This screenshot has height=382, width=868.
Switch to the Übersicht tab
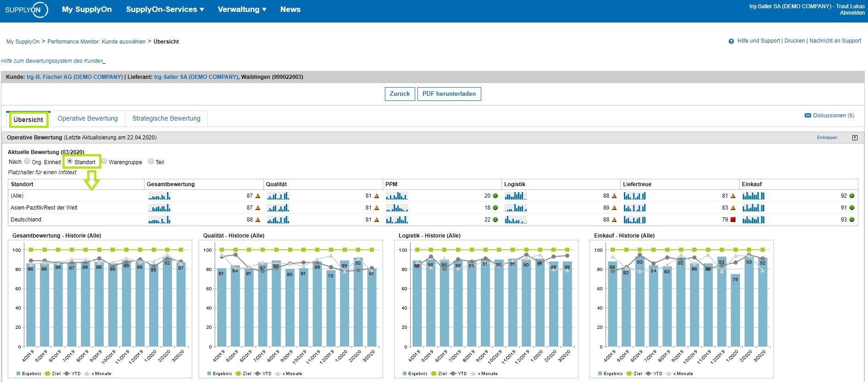(28, 120)
